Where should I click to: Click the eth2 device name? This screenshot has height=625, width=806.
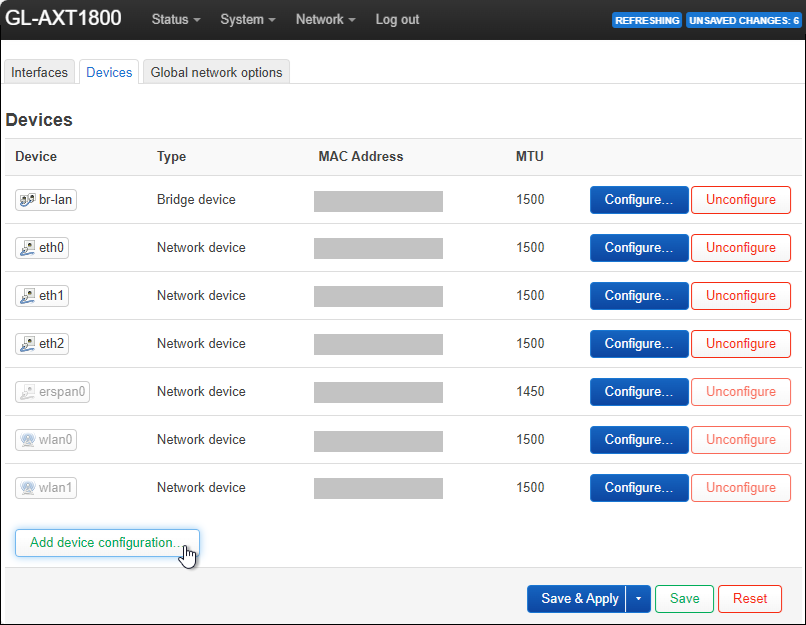pyautogui.click(x=51, y=343)
